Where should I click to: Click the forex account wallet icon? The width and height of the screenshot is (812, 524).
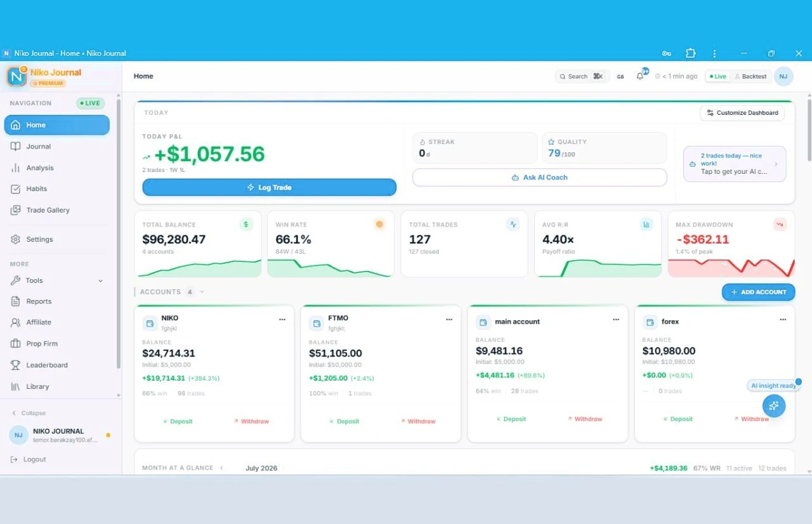click(650, 322)
